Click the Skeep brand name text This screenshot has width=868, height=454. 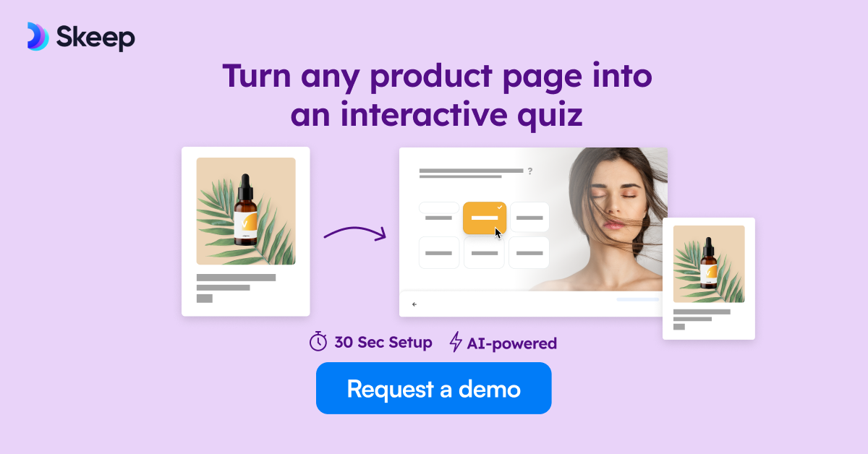[95, 37]
